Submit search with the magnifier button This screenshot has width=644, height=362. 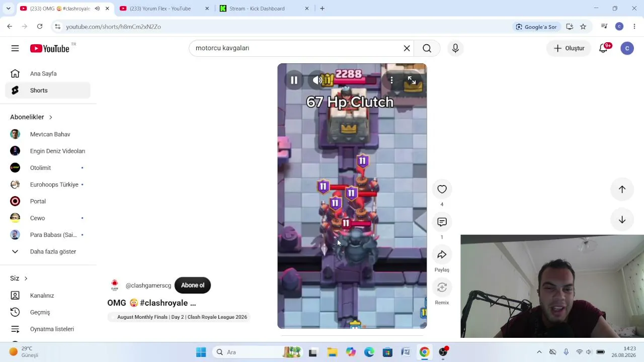(427, 48)
